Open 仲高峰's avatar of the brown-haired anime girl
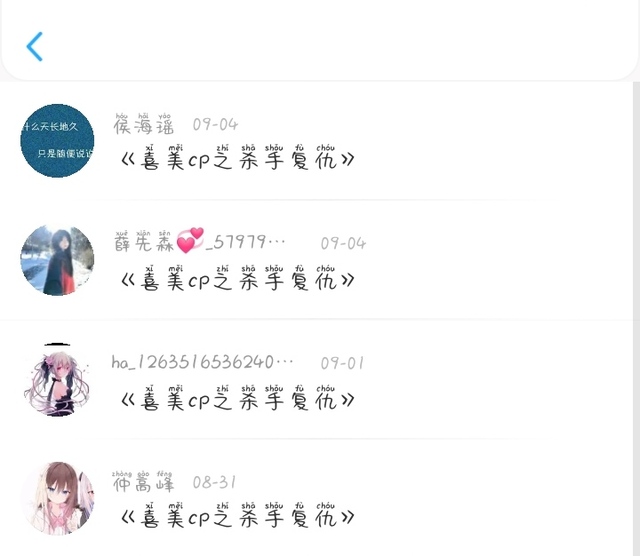Viewport: 640px width, 556px height. point(57,498)
